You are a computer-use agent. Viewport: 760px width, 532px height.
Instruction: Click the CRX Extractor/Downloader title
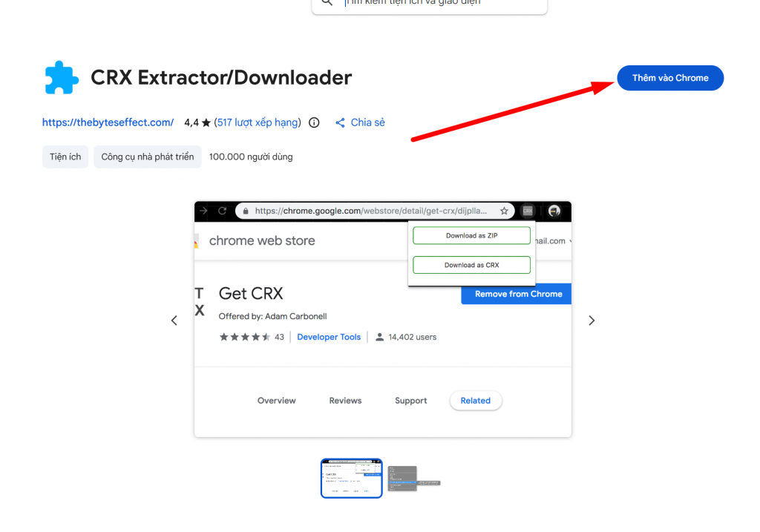[x=221, y=77]
